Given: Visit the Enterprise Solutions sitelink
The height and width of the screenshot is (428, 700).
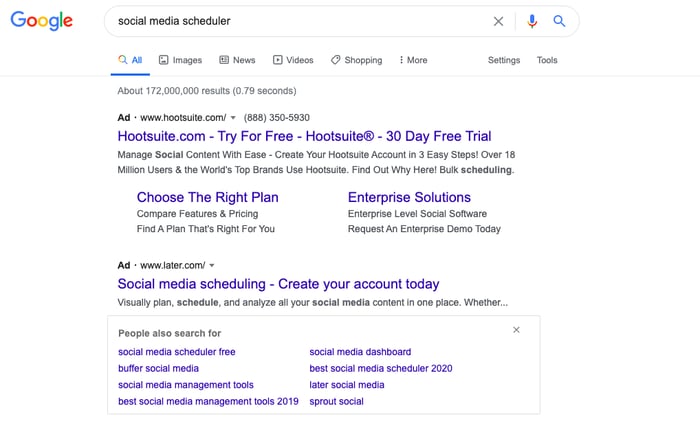Looking at the screenshot, I should 409,197.
